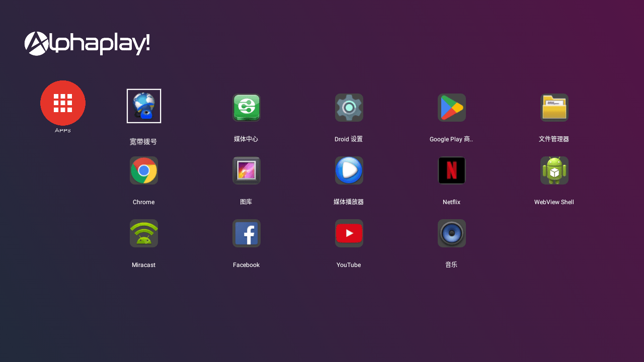Select the "媒体中心" label
This screenshot has width=644, height=362.
[246, 139]
